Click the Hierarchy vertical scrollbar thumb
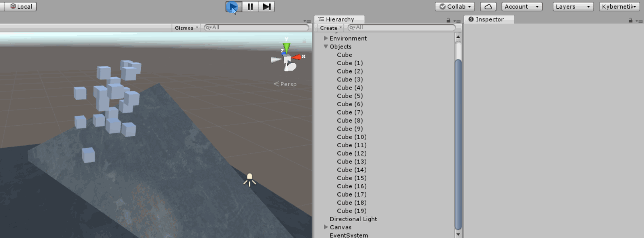 click(x=458, y=144)
